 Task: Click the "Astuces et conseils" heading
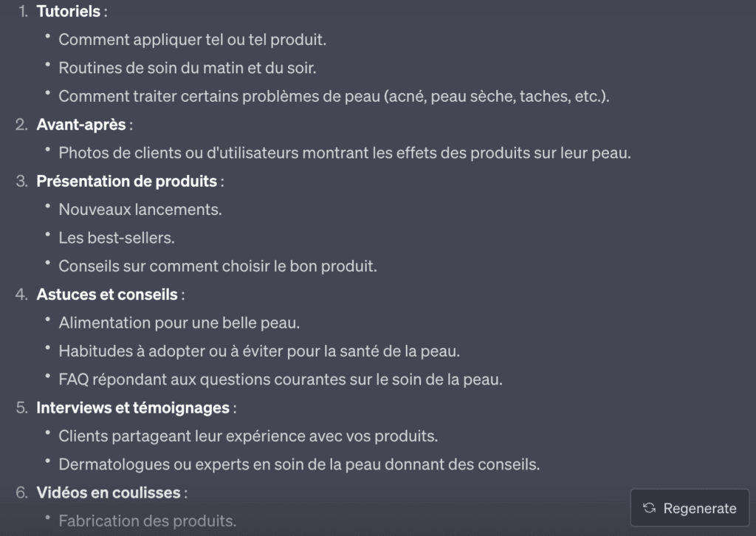tap(107, 295)
